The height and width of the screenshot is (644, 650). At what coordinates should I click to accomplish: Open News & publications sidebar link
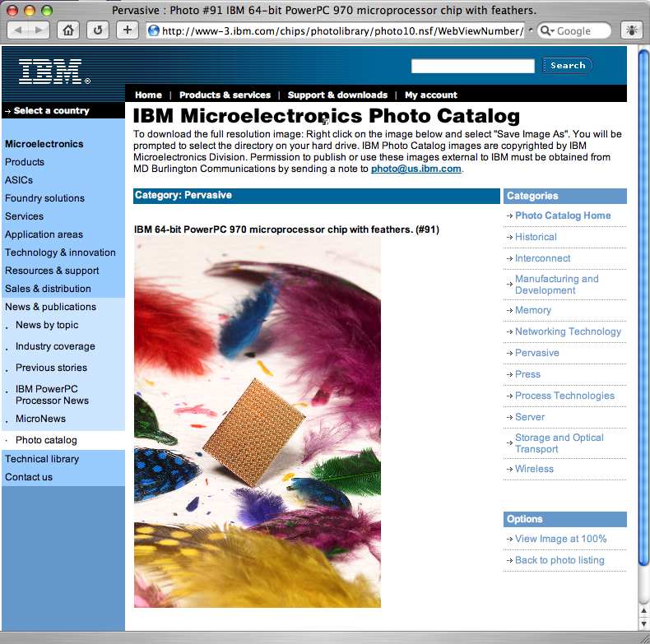point(50,307)
